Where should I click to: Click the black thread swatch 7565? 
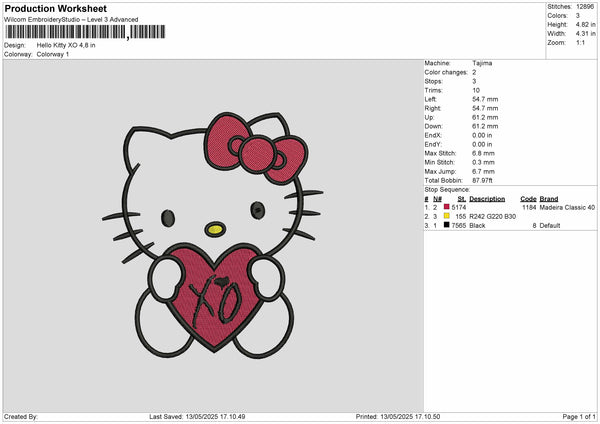click(x=447, y=225)
